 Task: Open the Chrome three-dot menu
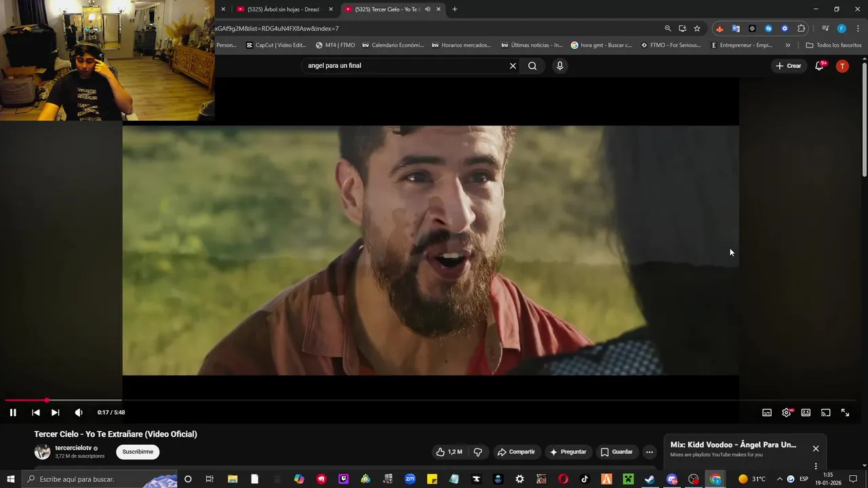[x=856, y=28]
